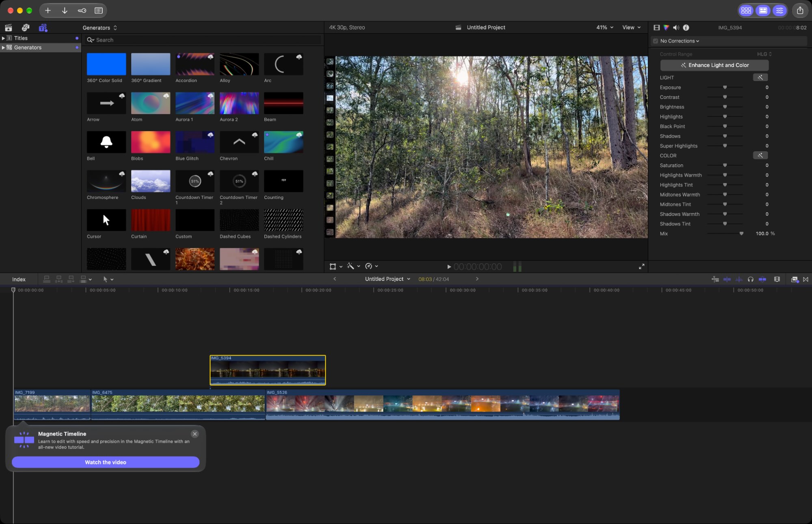Toggle the Timeline panel visibility button

763,11
